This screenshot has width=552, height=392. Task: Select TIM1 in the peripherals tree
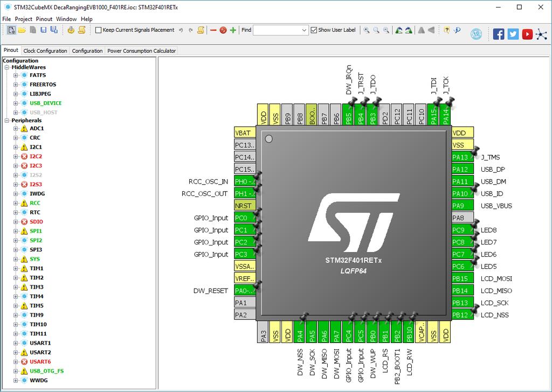[x=37, y=269]
